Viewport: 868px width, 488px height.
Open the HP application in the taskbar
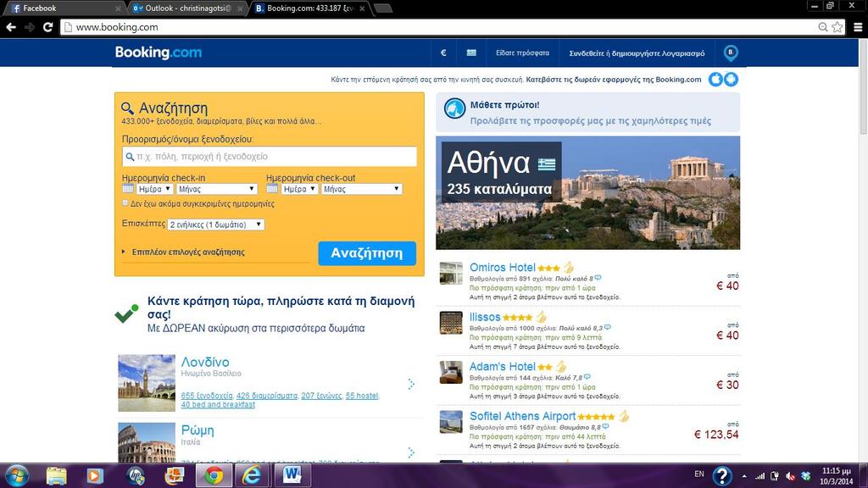pos(136,476)
